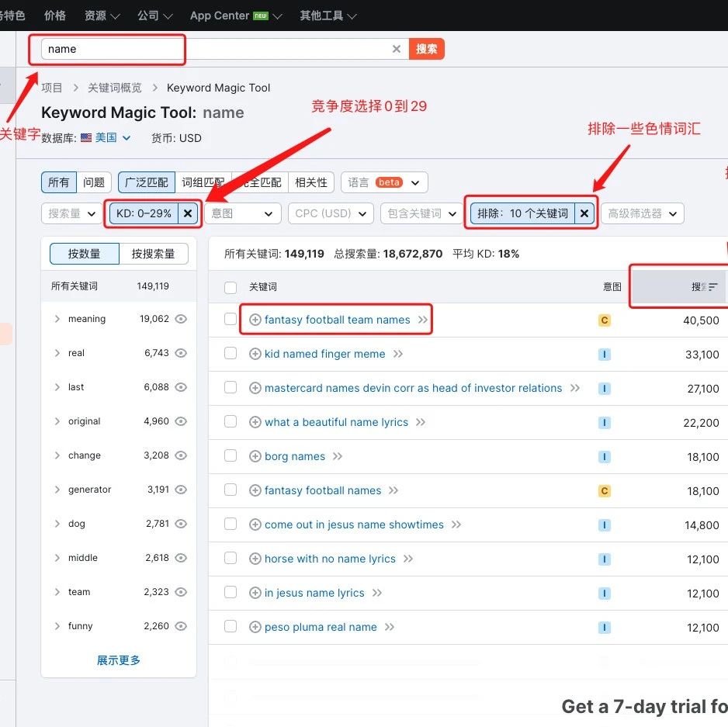
Task: Toggle eye icon for 'last' group
Action: [x=181, y=387]
